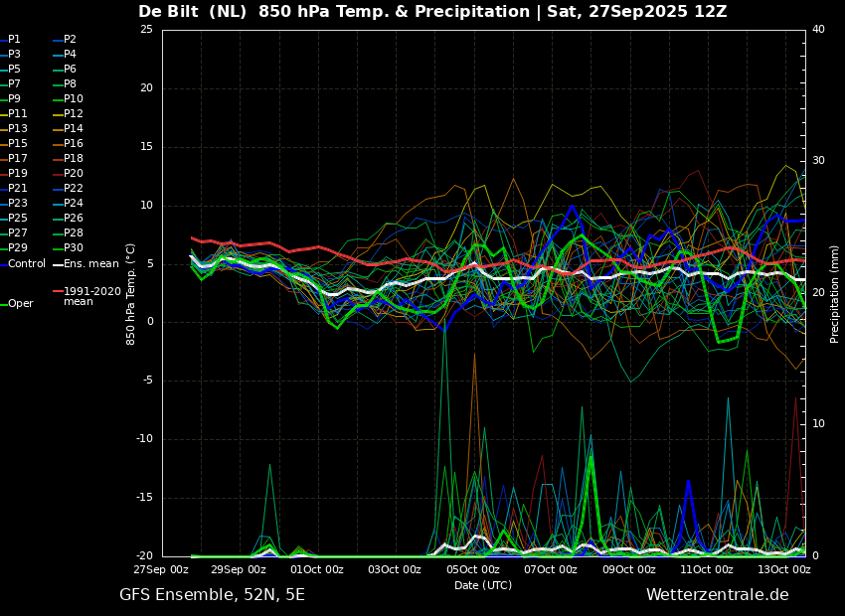Click the 850 hPa Temp. axis label

coord(130,294)
